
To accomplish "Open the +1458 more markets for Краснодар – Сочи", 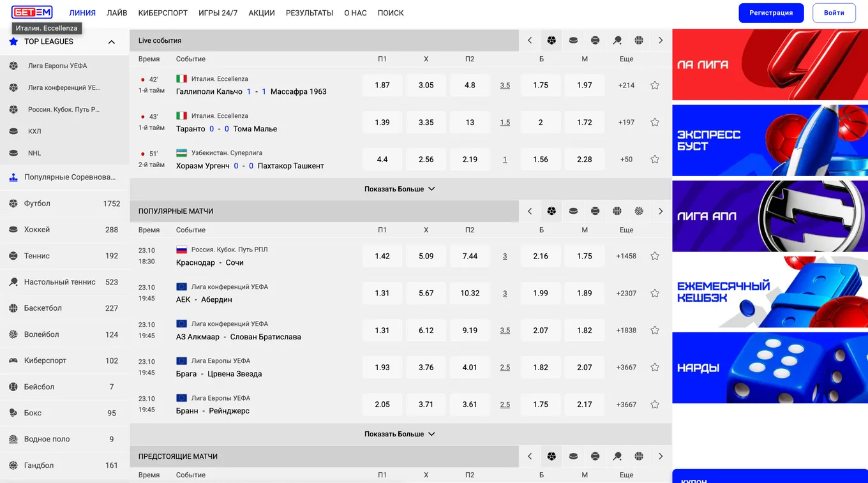I will (x=626, y=256).
